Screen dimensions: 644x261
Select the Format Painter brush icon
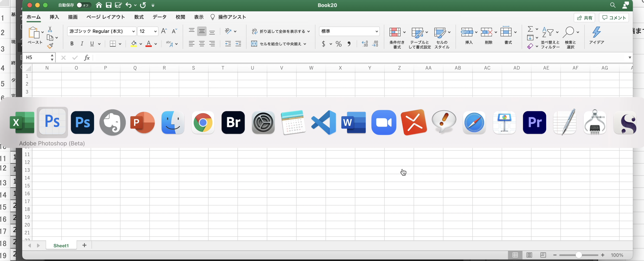[50, 46]
